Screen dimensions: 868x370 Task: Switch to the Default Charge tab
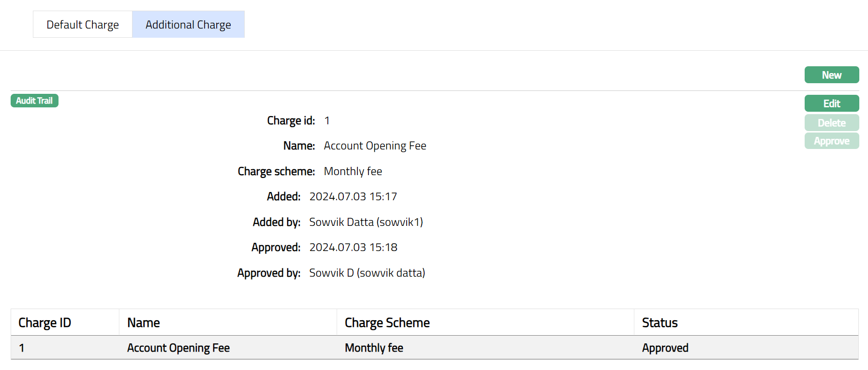83,25
